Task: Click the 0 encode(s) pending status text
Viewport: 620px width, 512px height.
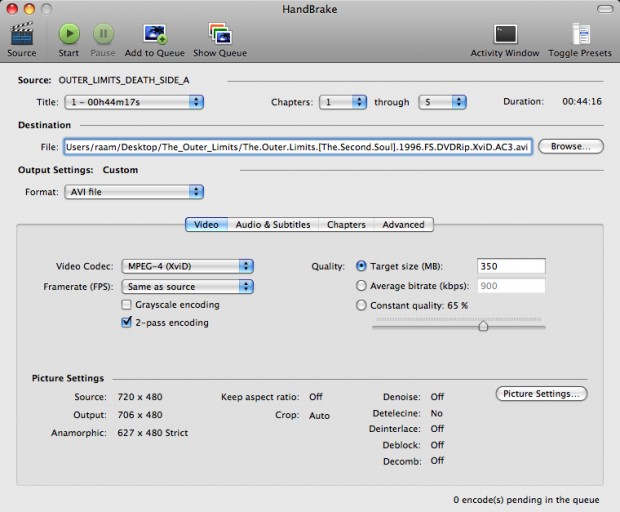Action: point(526,500)
